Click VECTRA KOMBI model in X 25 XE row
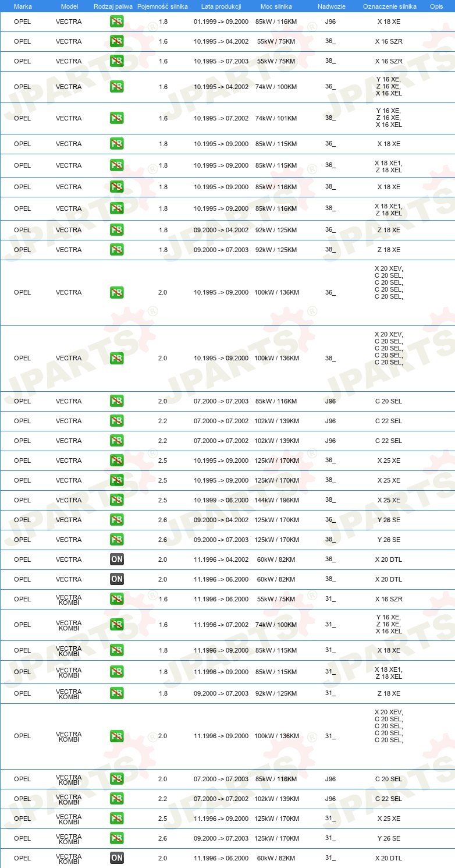Viewport: 455px width, 868px height. pos(69,819)
